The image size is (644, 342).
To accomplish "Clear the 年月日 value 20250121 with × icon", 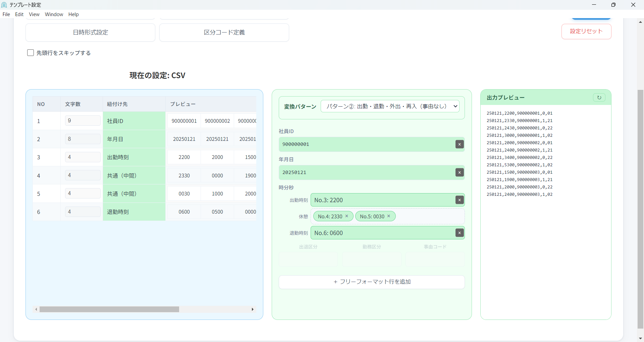I will pos(459,172).
